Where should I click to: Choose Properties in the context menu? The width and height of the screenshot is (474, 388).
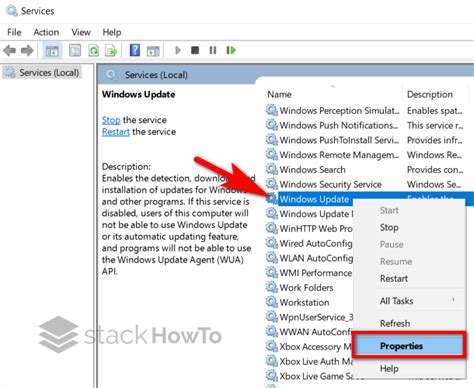409,346
